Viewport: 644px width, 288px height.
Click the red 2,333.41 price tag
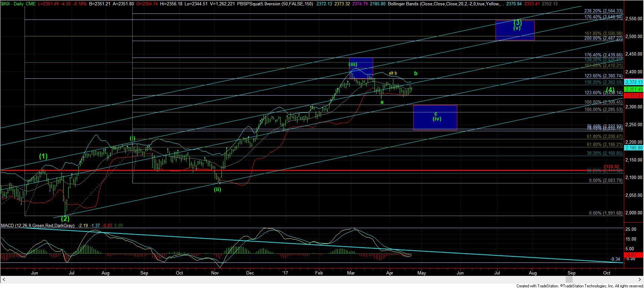click(634, 96)
